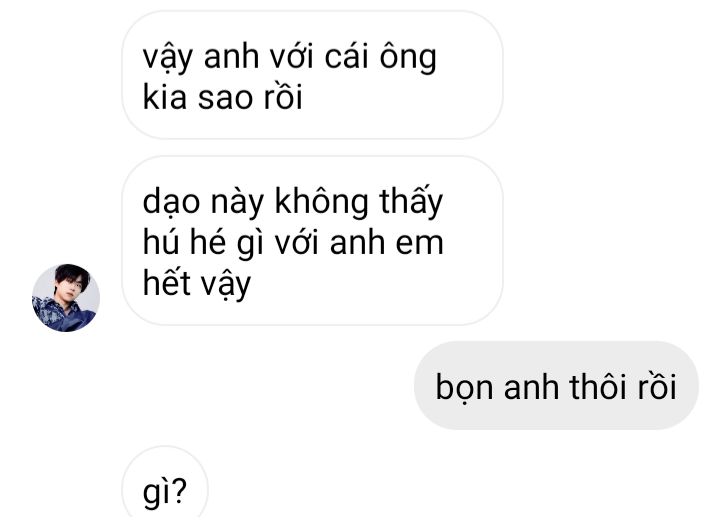Click the word 'sao' in the first message
The image size is (720, 526).
(x=225, y=99)
